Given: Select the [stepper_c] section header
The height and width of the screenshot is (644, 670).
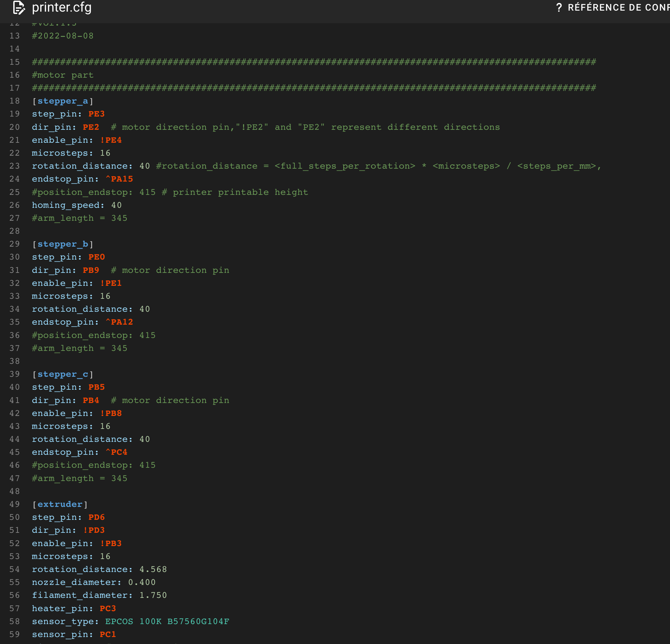Looking at the screenshot, I should (63, 374).
